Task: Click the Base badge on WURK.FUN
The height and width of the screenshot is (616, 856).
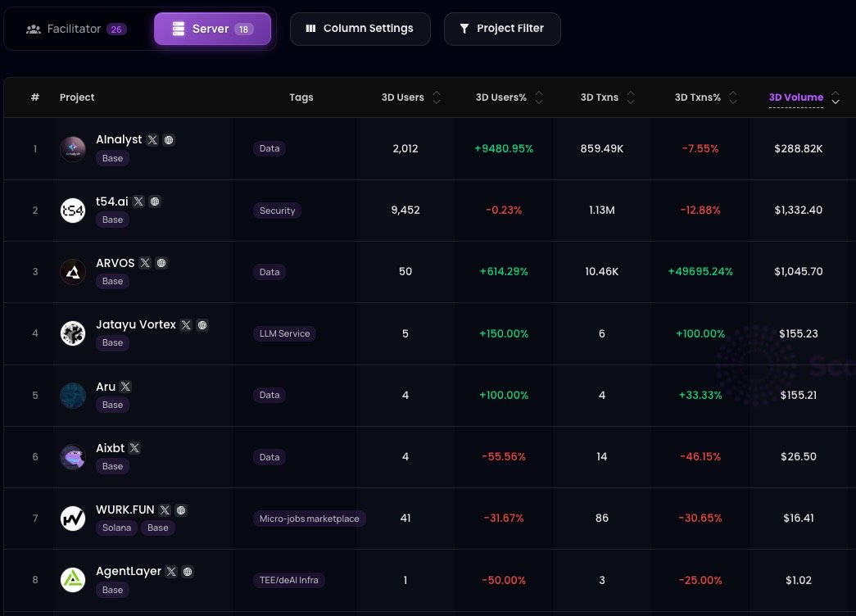Action: point(158,528)
